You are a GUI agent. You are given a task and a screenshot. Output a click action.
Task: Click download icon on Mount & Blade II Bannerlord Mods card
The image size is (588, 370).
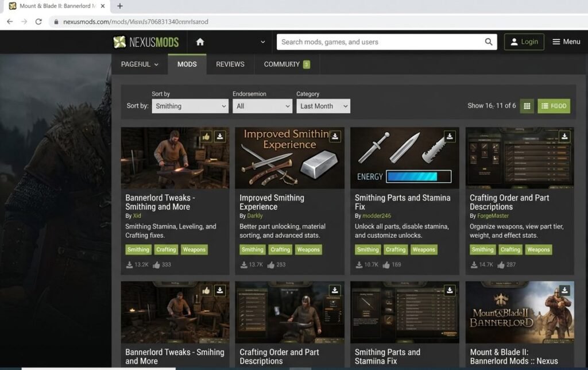point(564,291)
